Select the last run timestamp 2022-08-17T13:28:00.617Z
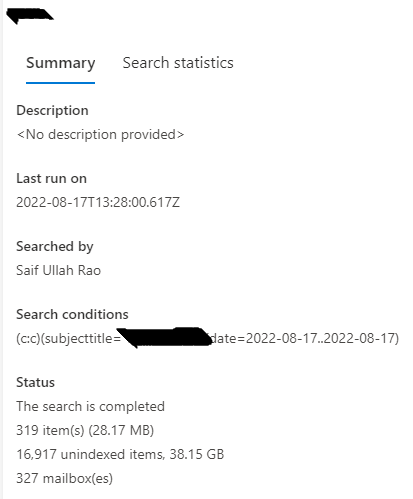This screenshot has height=499, width=413. point(98,202)
